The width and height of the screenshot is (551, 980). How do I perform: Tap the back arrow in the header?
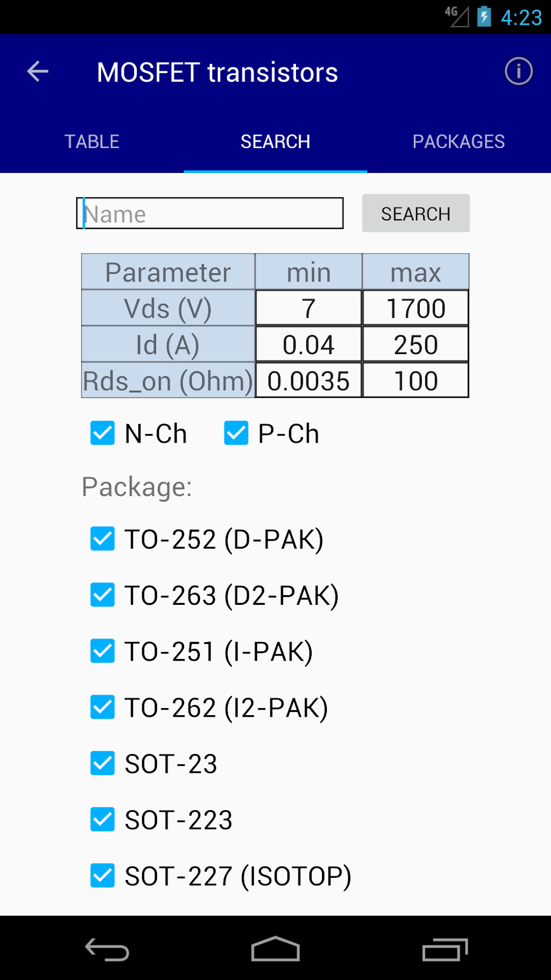[38, 71]
